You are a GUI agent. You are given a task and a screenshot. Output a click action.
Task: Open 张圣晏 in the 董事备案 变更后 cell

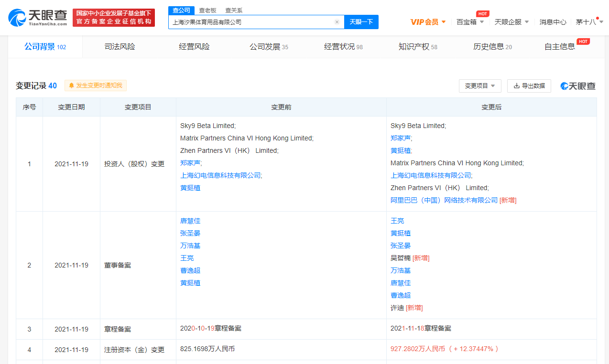401,246
